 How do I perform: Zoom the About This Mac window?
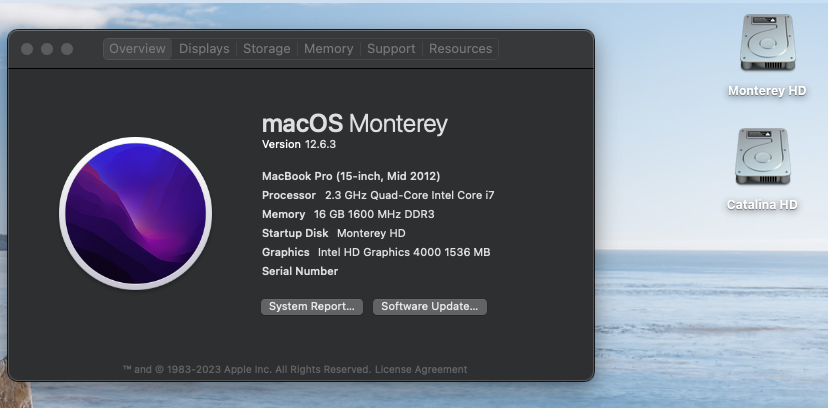(67, 49)
